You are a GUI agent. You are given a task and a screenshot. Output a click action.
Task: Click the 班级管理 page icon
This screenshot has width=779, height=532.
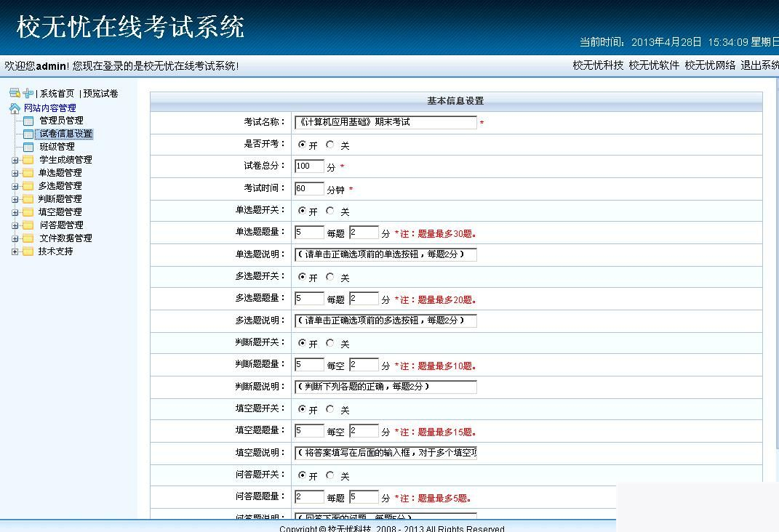[x=27, y=146]
